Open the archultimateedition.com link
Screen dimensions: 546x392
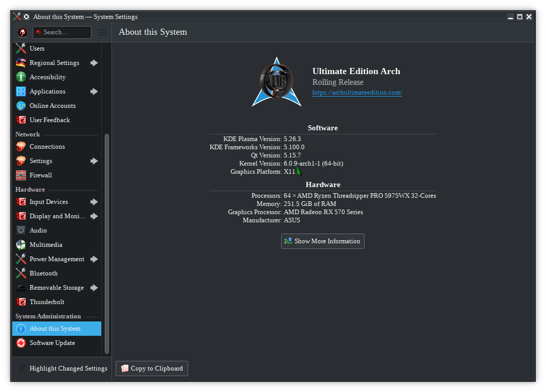pyautogui.click(x=357, y=93)
